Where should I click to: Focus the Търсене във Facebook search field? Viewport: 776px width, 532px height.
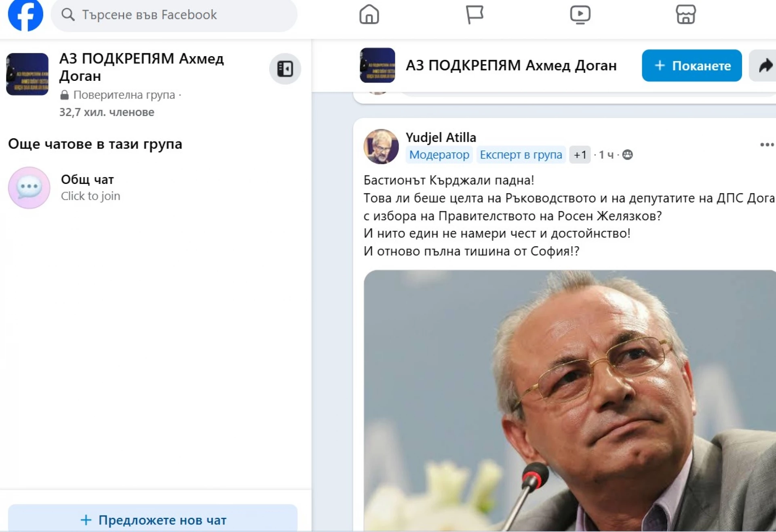[174, 15]
